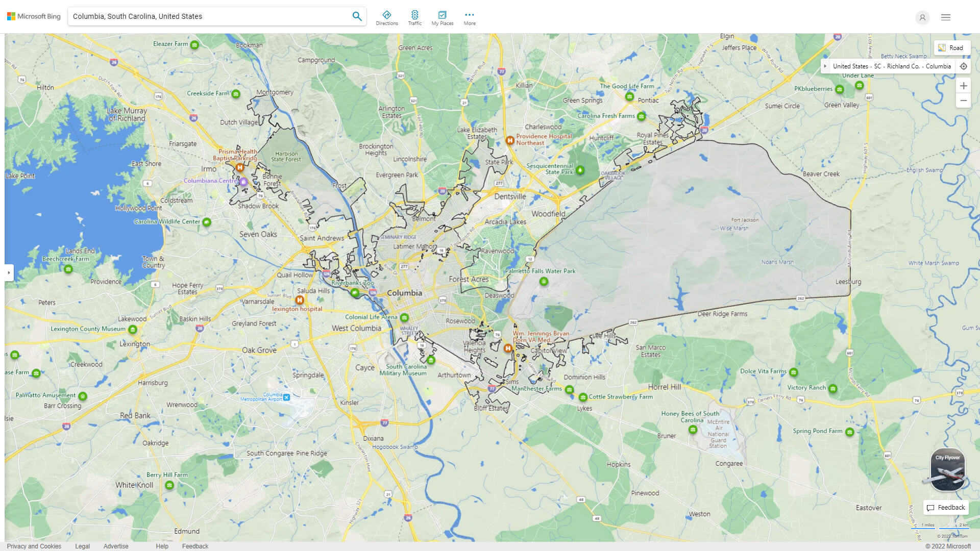Click the Feedback button

tap(945, 507)
